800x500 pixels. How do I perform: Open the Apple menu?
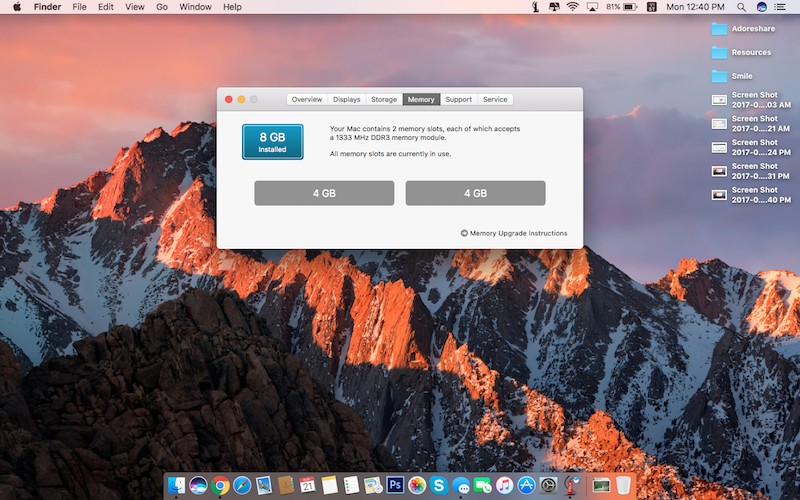[17, 7]
